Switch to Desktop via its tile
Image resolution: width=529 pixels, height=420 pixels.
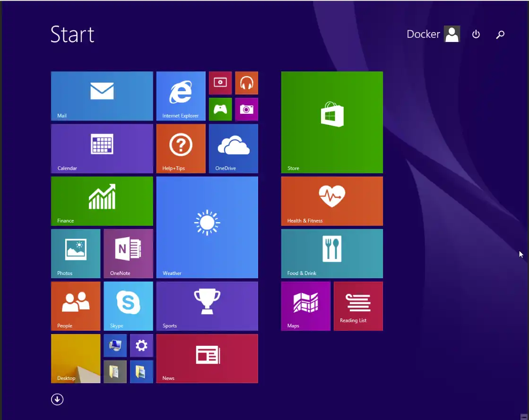coord(76,358)
